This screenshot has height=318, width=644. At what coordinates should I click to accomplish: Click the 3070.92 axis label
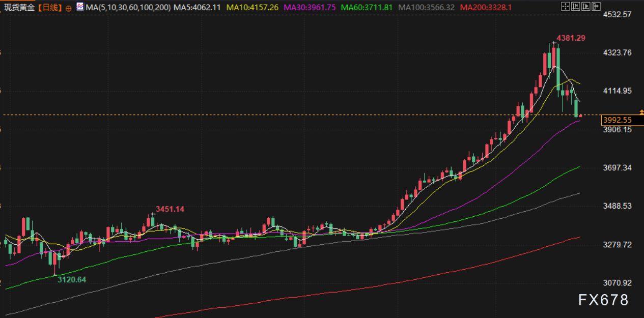coord(617,283)
